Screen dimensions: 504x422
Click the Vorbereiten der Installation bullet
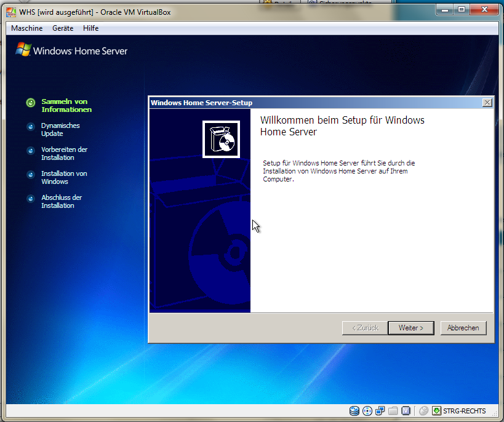click(31, 151)
